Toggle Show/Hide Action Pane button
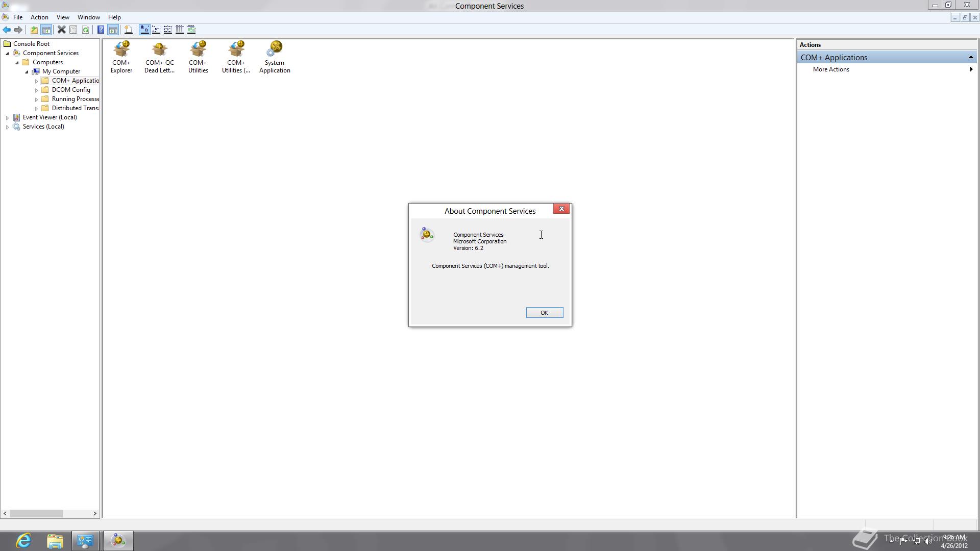The height and width of the screenshot is (551, 980). [x=113, y=30]
